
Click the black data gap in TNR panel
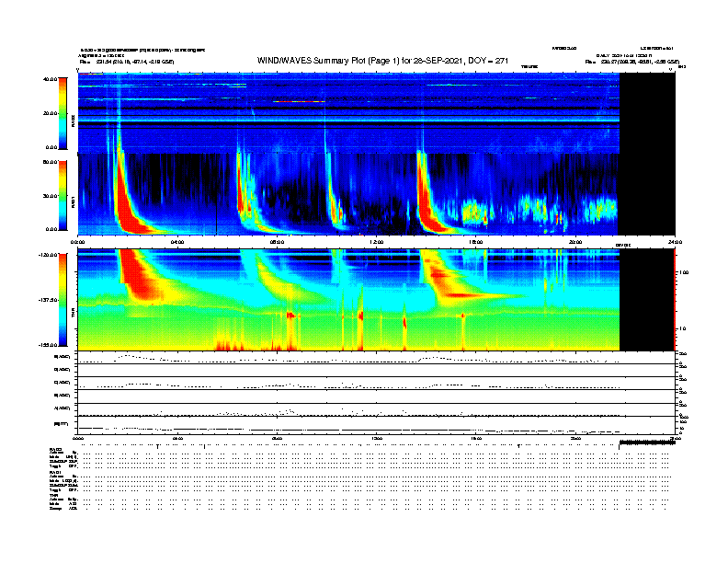click(x=647, y=300)
